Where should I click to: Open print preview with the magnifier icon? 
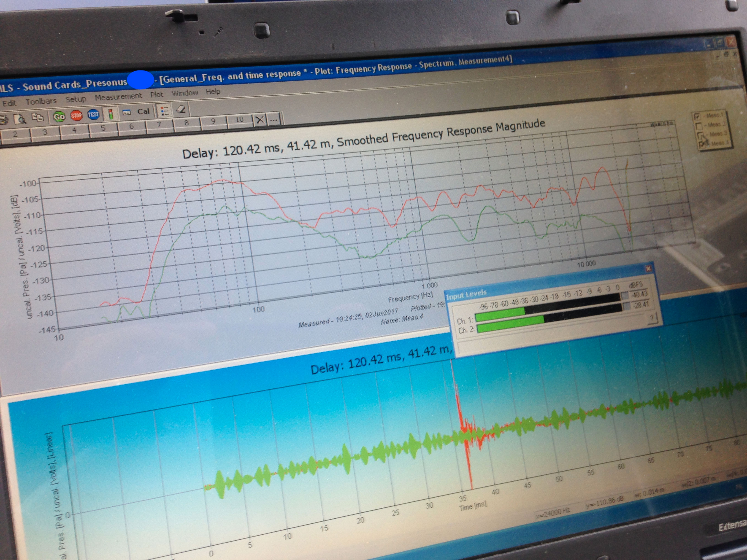pyautogui.click(x=20, y=119)
